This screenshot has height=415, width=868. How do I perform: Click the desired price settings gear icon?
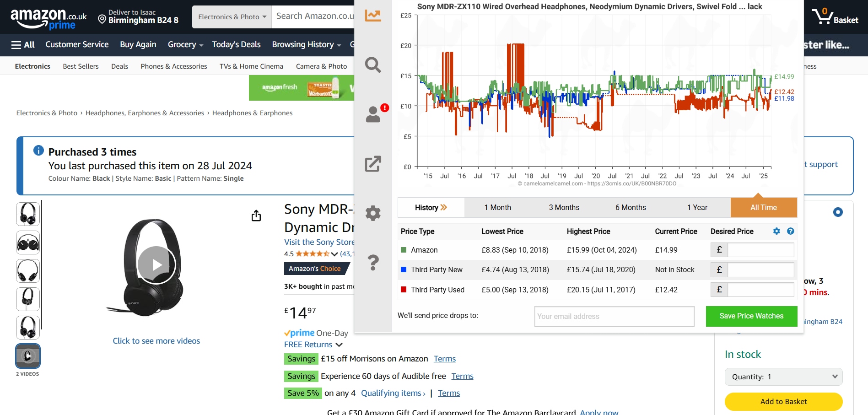[x=776, y=231]
